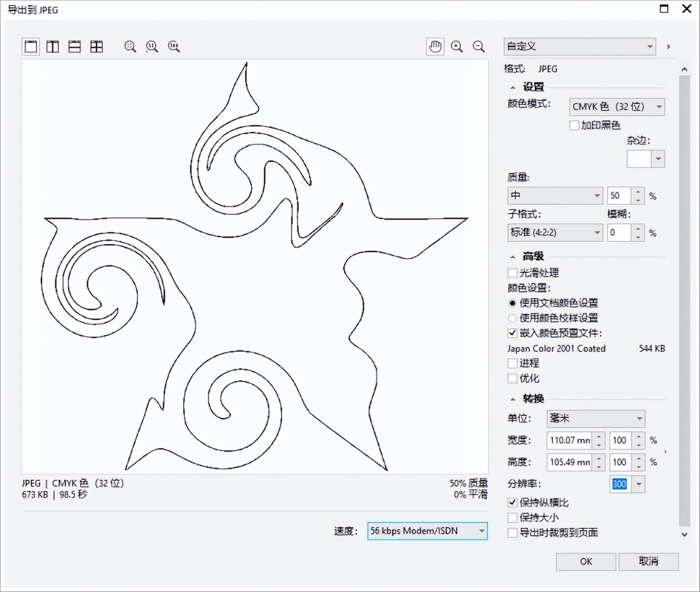This screenshot has width=700, height=592.
Task: Switch to two vertical previews layout
Action: (x=52, y=46)
